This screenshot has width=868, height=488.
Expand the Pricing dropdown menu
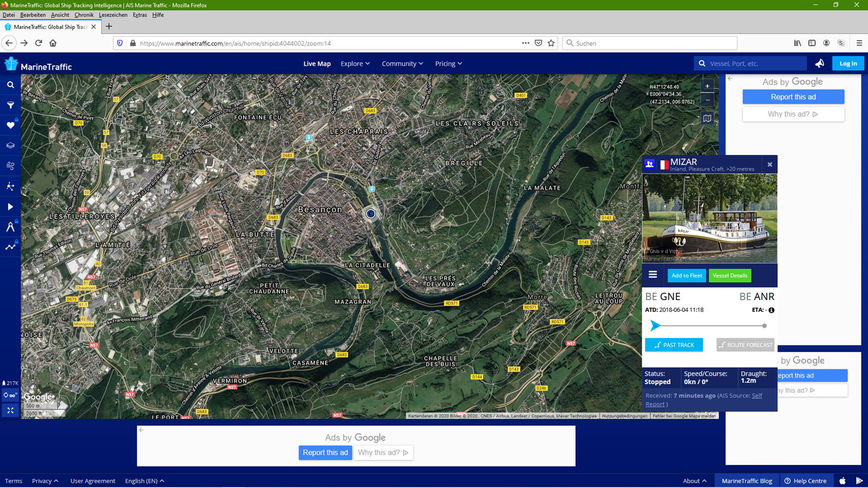[448, 64]
